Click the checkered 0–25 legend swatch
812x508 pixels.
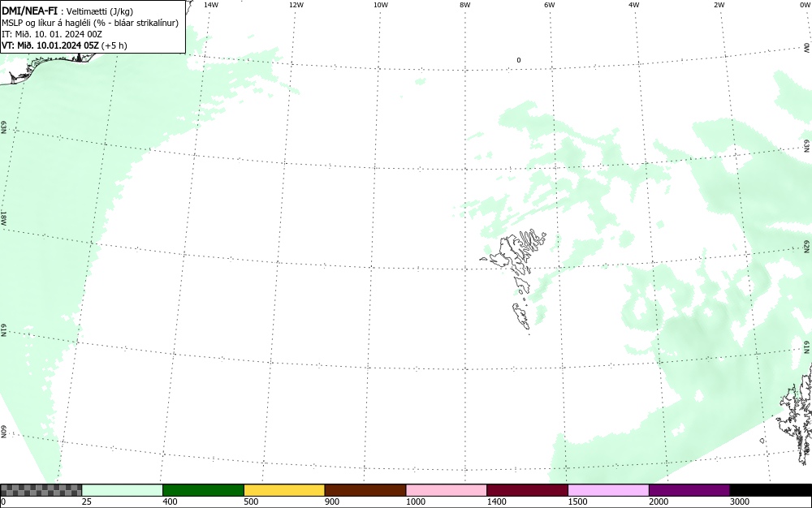pos(41,490)
